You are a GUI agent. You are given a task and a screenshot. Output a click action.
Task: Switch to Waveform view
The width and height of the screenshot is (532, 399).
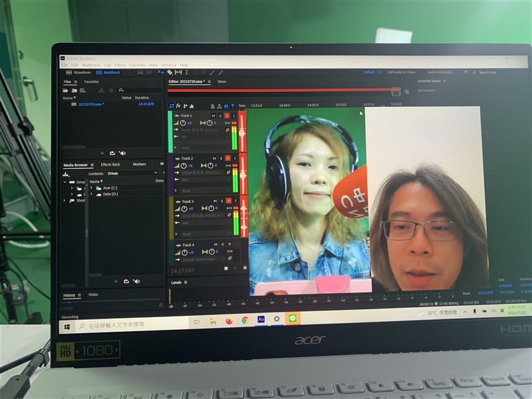tap(78, 72)
